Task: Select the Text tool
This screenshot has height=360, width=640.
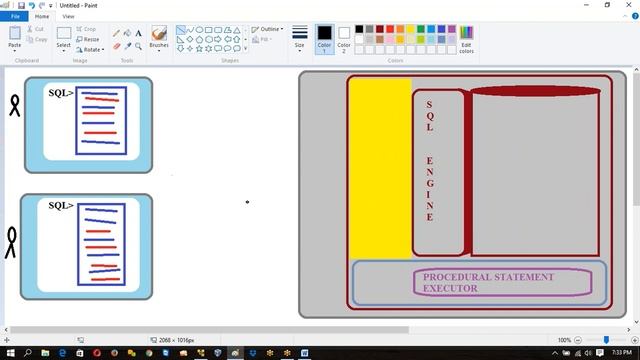Action: pyautogui.click(x=138, y=33)
